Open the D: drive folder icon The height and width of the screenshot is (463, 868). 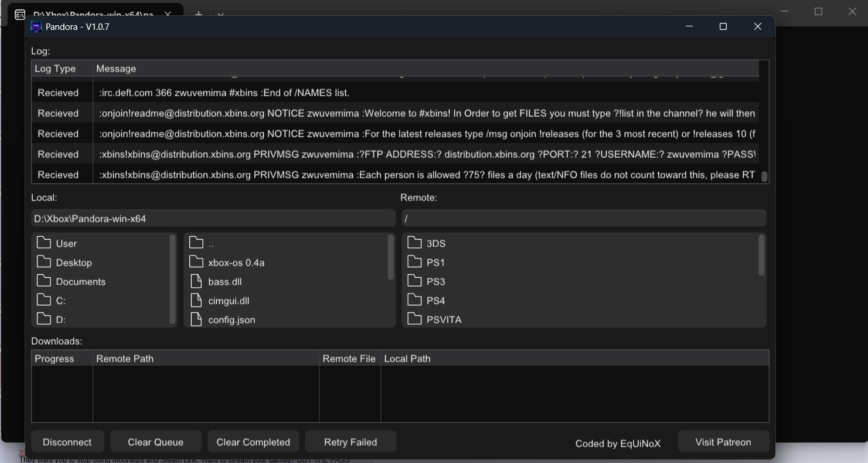pyautogui.click(x=44, y=319)
